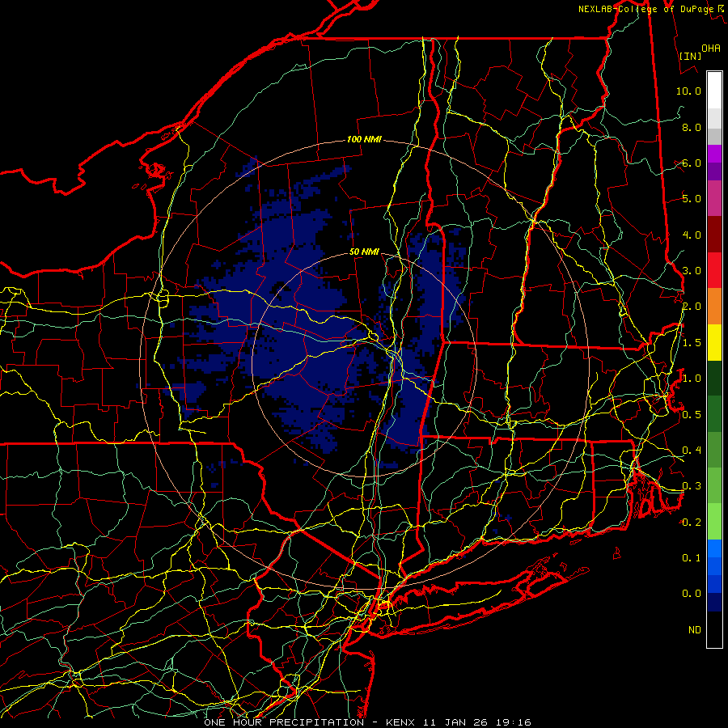Click the '2.0' legend value
Image resolution: width=728 pixels, height=728 pixels.
(692, 307)
